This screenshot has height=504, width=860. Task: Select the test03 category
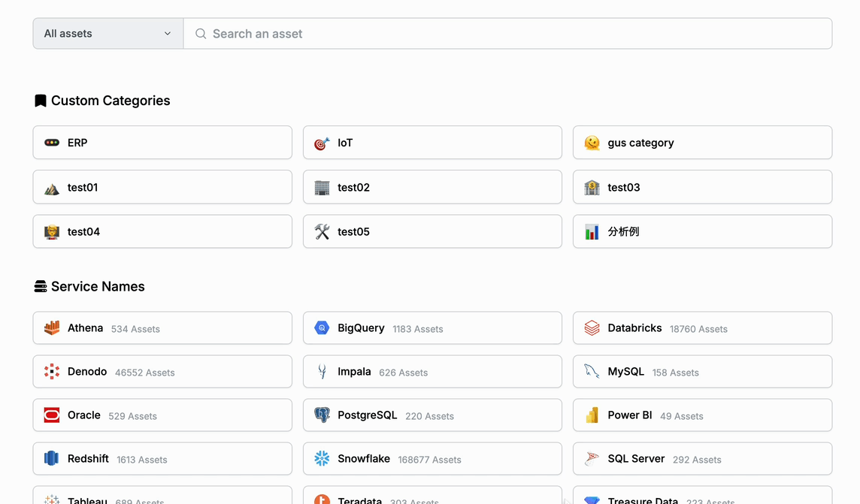[703, 187]
